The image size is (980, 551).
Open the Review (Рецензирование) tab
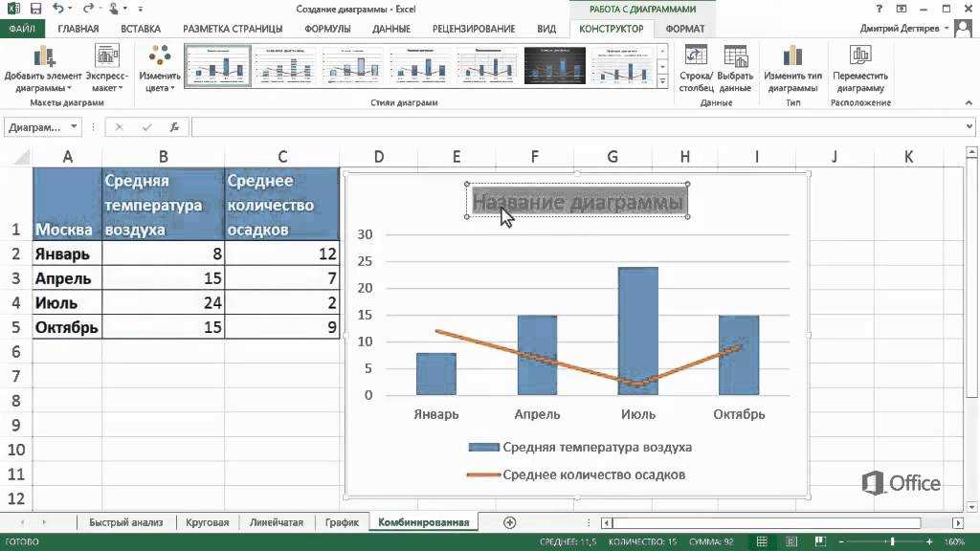474,29
